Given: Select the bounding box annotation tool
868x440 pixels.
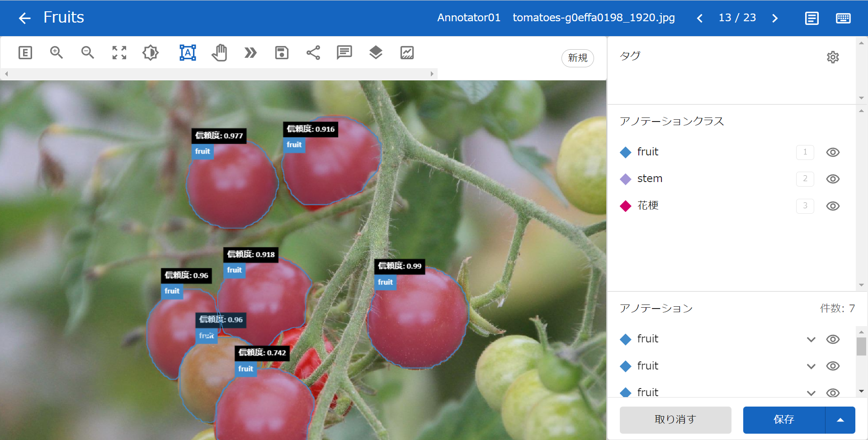Looking at the screenshot, I should [188, 53].
